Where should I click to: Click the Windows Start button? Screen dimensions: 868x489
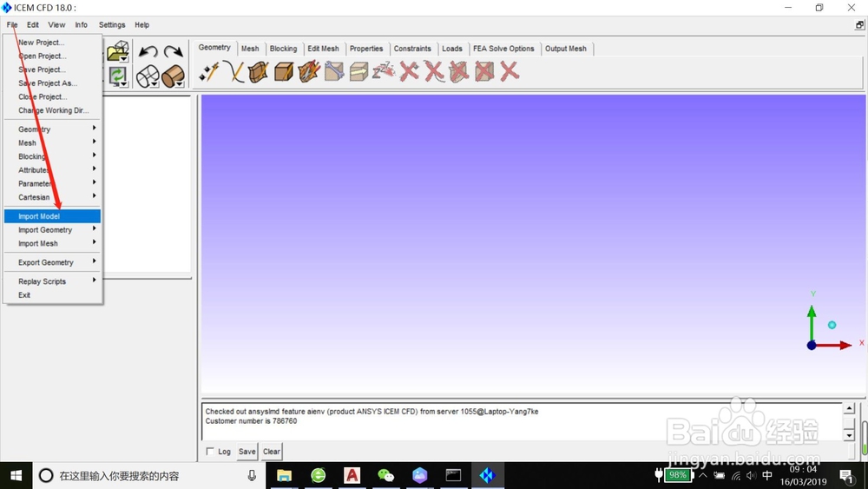(16, 475)
